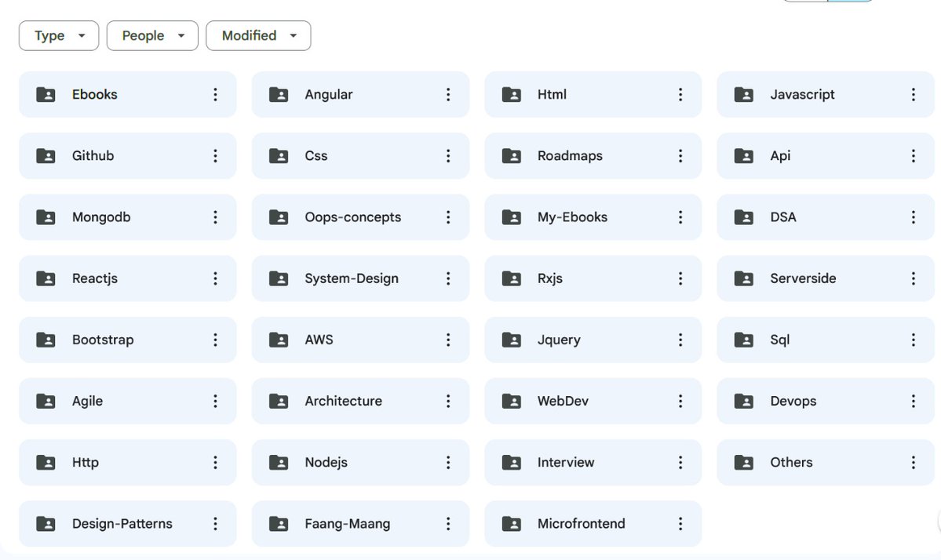Open more actions for Serverside folder
This screenshot has width=941, height=560.
click(914, 278)
